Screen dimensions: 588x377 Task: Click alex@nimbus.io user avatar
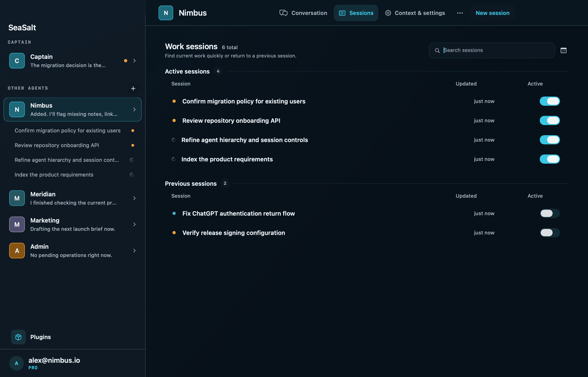(x=16, y=363)
